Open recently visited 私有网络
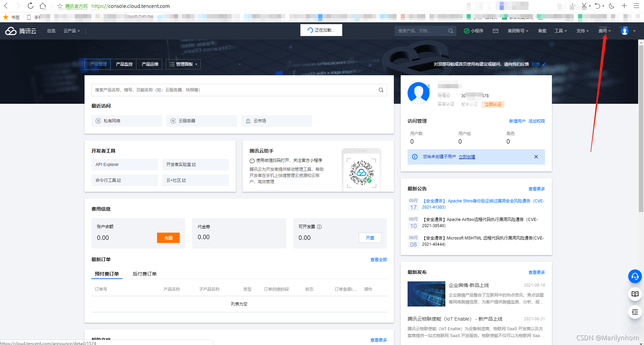This screenshot has height=345, width=644. 127,121
